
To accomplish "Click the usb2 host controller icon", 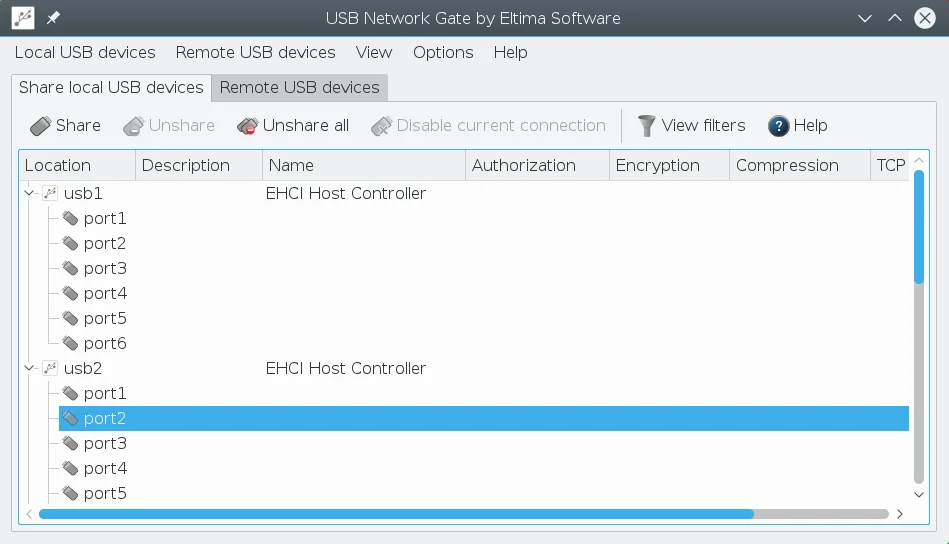I will point(50,368).
